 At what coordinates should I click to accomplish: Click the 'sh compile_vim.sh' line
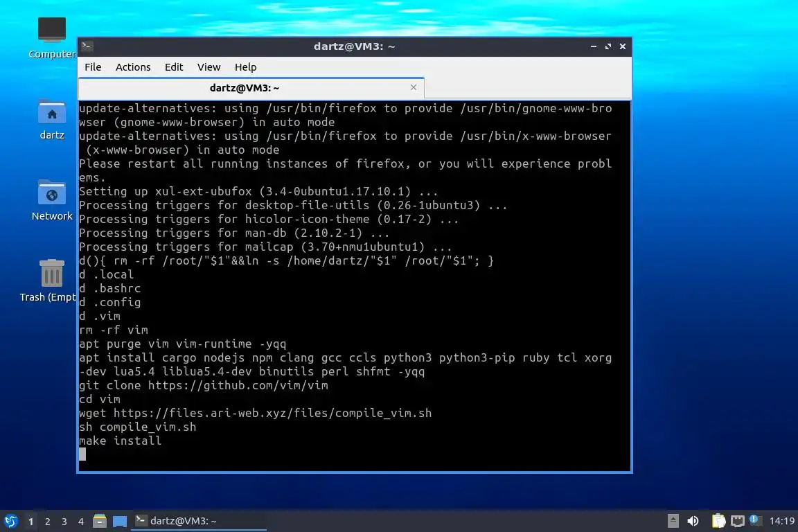137,427
